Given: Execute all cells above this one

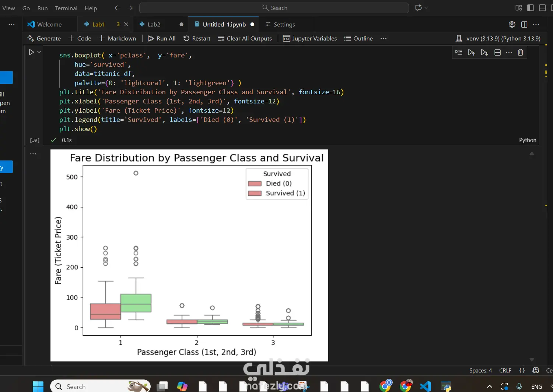Looking at the screenshot, I should pyautogui.click(x=471, y=52).
